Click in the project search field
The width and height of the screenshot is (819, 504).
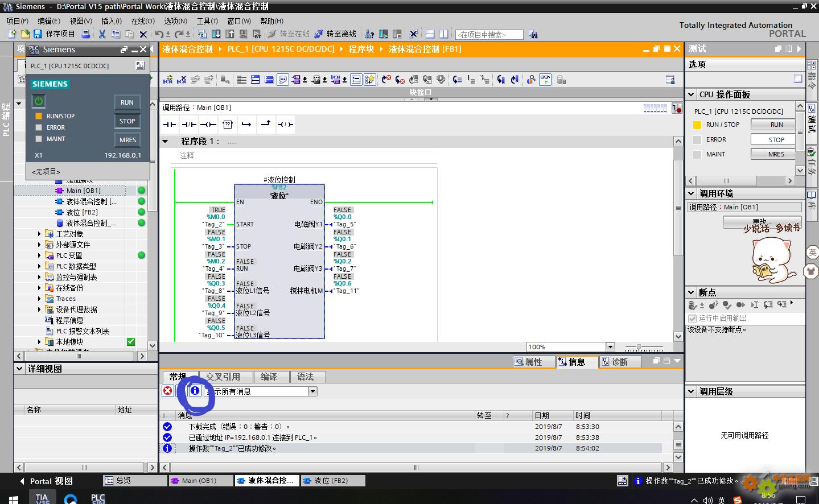(489, 35)
